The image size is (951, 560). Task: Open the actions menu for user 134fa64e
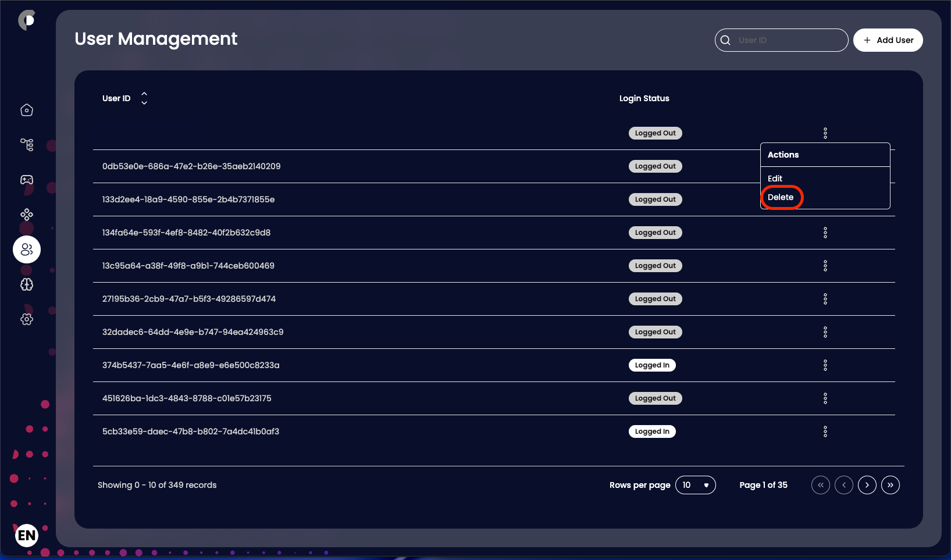tap(825, 232)
